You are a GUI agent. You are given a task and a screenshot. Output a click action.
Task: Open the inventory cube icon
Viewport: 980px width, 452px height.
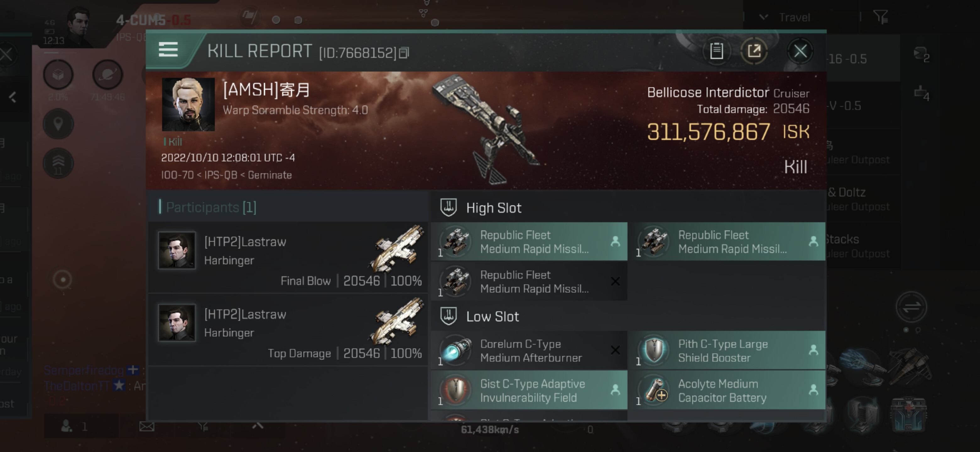pyautogui.click(x=58, y=74)
